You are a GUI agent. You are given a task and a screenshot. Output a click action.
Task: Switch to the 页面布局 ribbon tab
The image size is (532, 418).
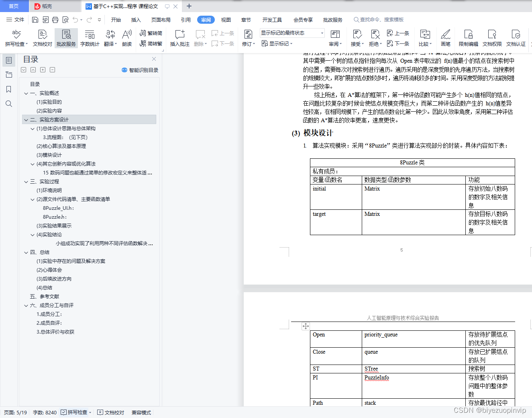(161, 20)
